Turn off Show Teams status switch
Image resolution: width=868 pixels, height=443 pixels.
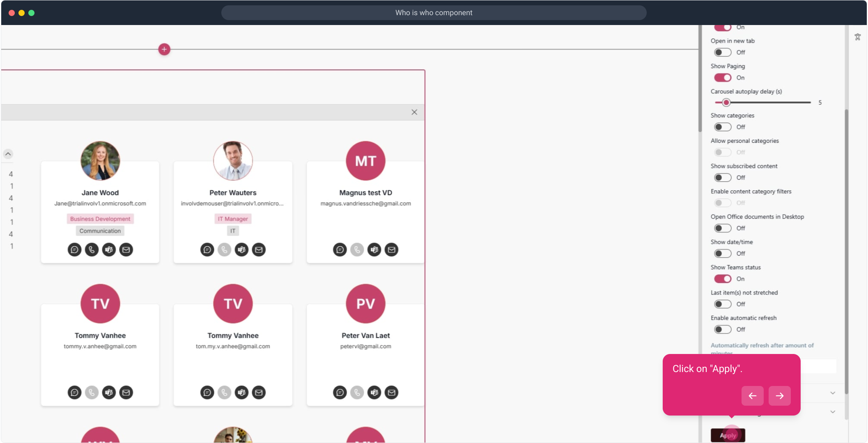[x=723, y=279]
